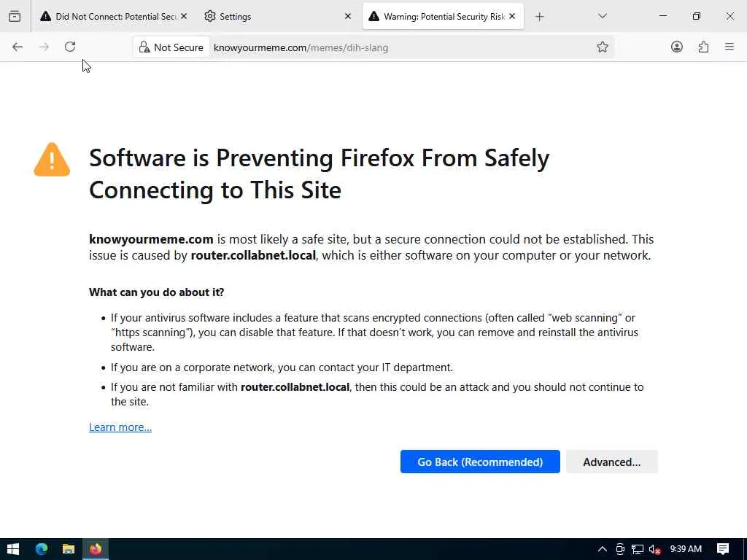Open the recent browsing panel icon
This screenshot has width=747, height=560.
(x=15, y=16)
